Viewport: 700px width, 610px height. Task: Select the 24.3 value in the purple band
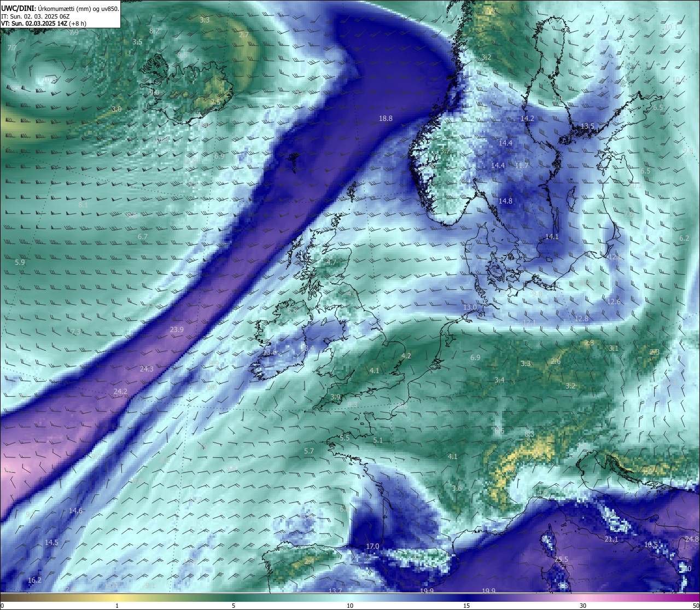click(147, 369)
